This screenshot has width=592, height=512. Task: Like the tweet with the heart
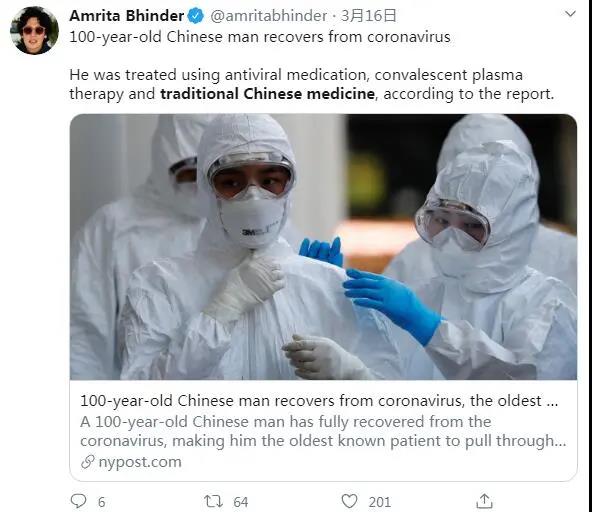click(349, 501)
